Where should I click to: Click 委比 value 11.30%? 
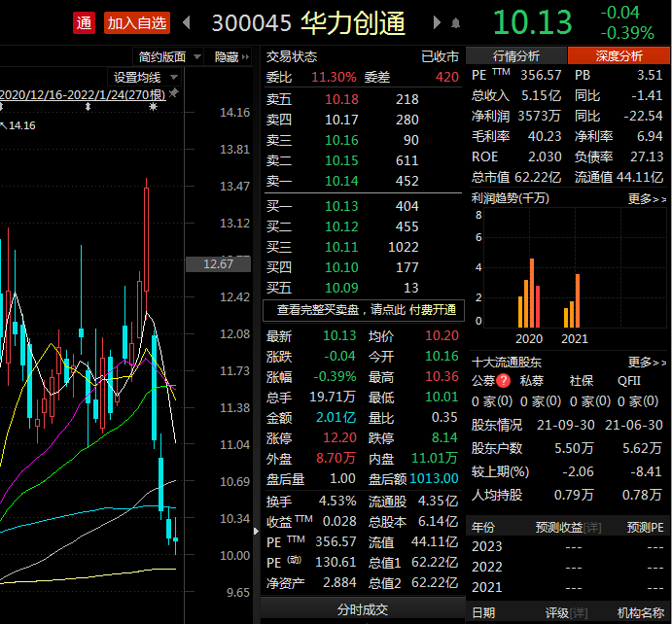(x=334, y=77)
